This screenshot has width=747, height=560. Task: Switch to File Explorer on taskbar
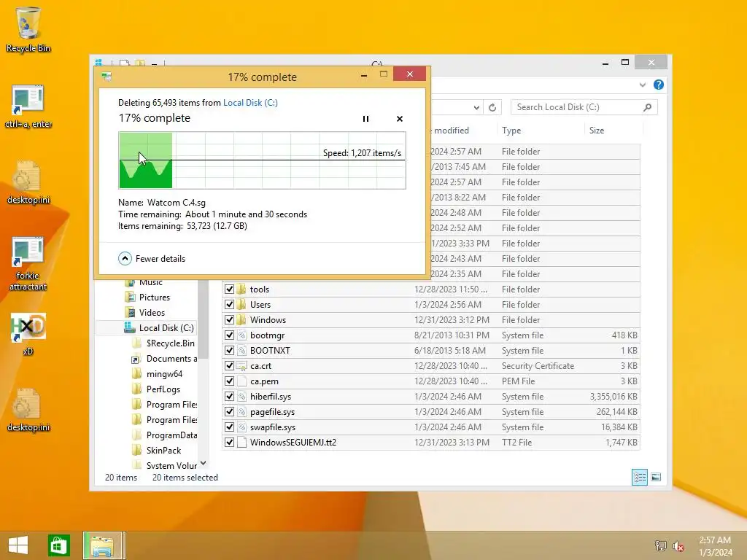(x=103, y=545)
